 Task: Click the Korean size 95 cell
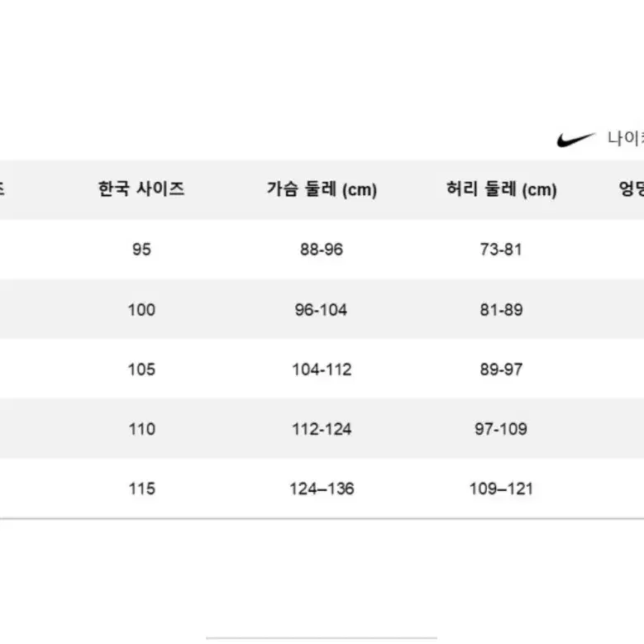[x=141, y=250]
